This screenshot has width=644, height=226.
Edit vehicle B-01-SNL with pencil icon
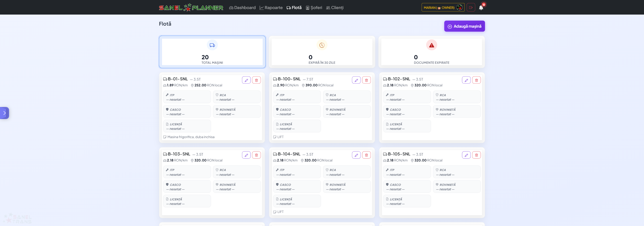pos(246,80)
